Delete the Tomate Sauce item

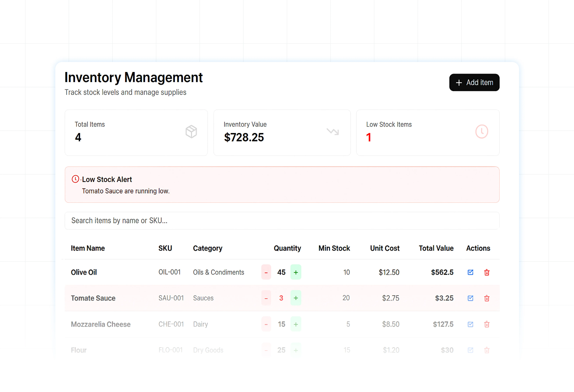(x=487, y=298)
